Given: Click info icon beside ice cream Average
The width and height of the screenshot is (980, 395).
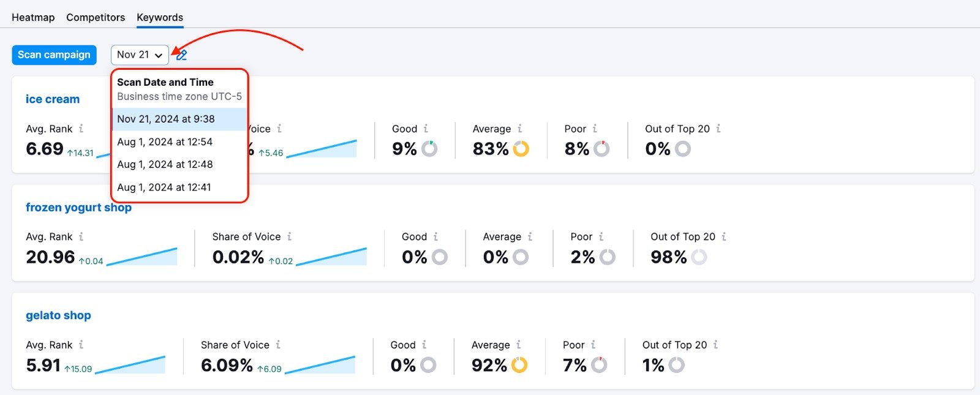Looking at the screenshot, I should tap(519, 129).
